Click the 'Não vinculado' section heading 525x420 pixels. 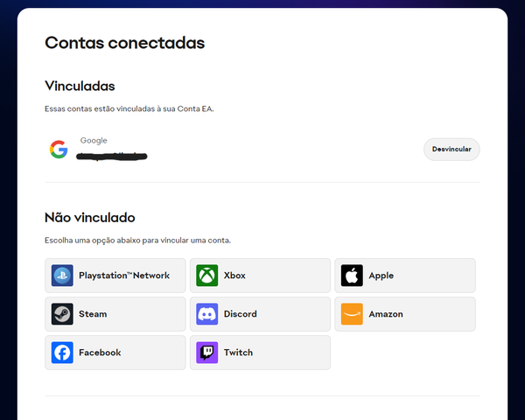point(90,217)
